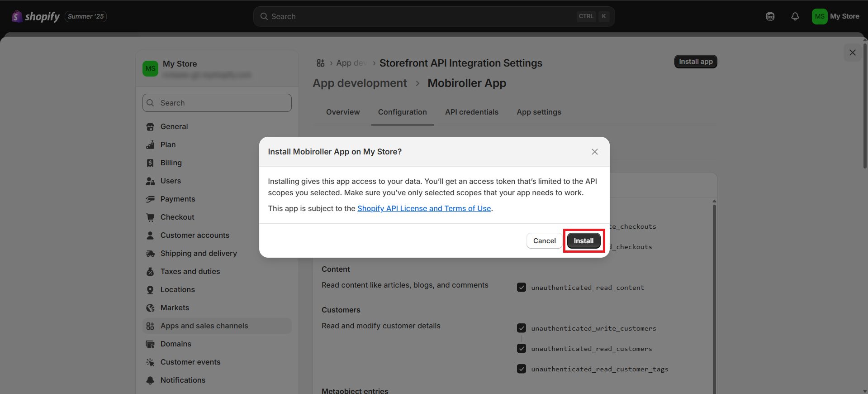Open the Overview tab
868x394 pixels.
(x=343, y=112)
